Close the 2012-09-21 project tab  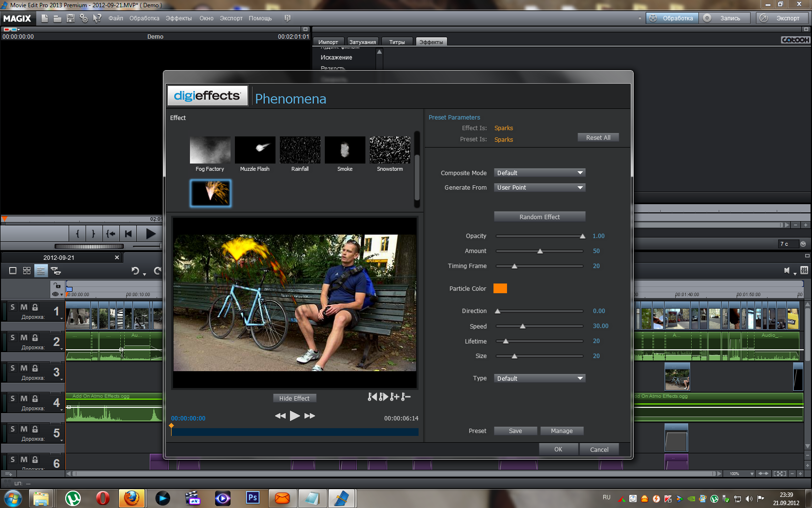[117, 257]
